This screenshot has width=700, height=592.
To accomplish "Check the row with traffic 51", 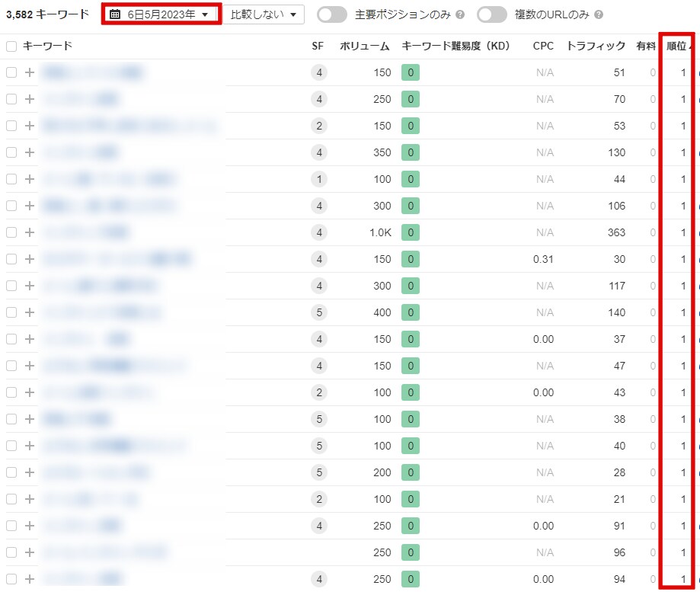I will point(11,72).
